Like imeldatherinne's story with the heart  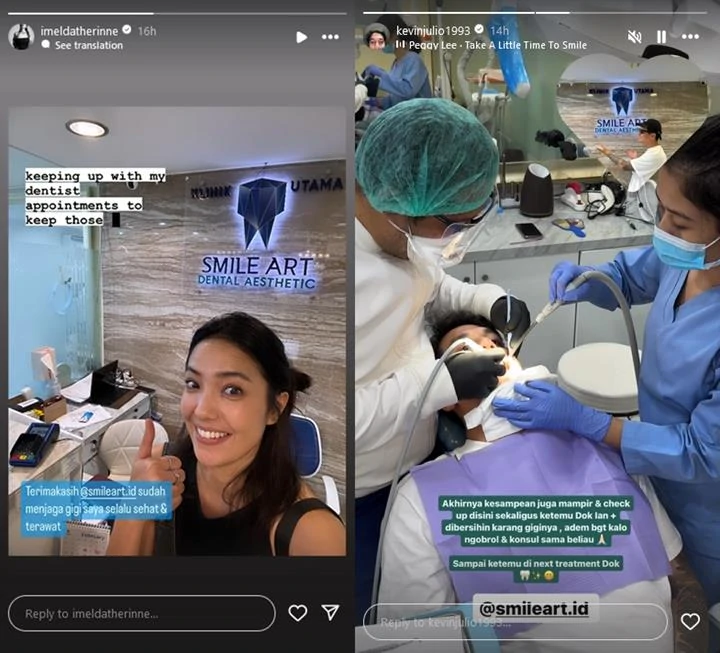click(297, 613)
